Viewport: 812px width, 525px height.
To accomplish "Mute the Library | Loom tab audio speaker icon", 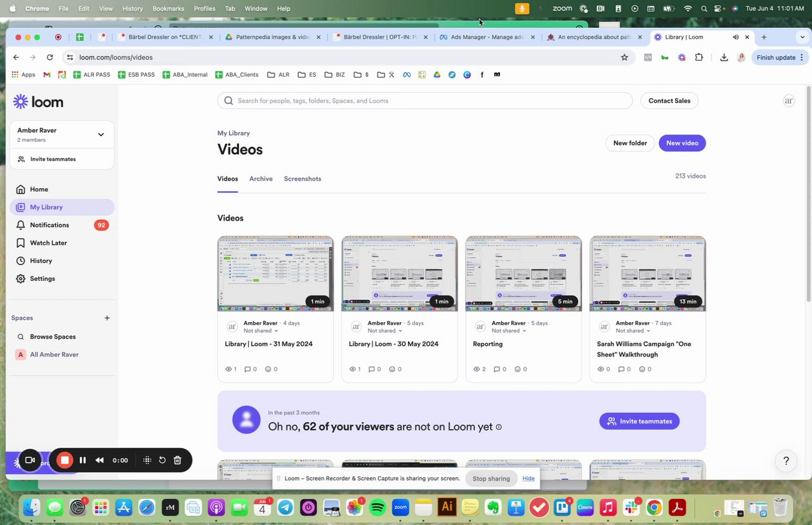I will tap(735, 37).
